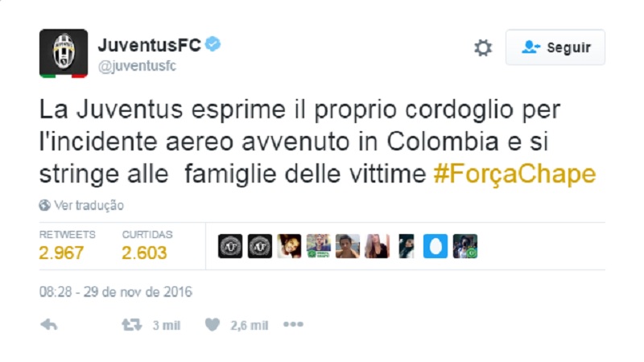Open Ver tradução translation link
The height and width of the screenshot is (362, 644).
(89, 205)
